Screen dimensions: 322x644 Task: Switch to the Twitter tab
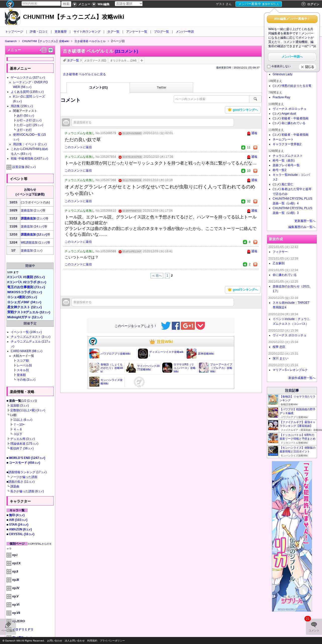[162, 88]
